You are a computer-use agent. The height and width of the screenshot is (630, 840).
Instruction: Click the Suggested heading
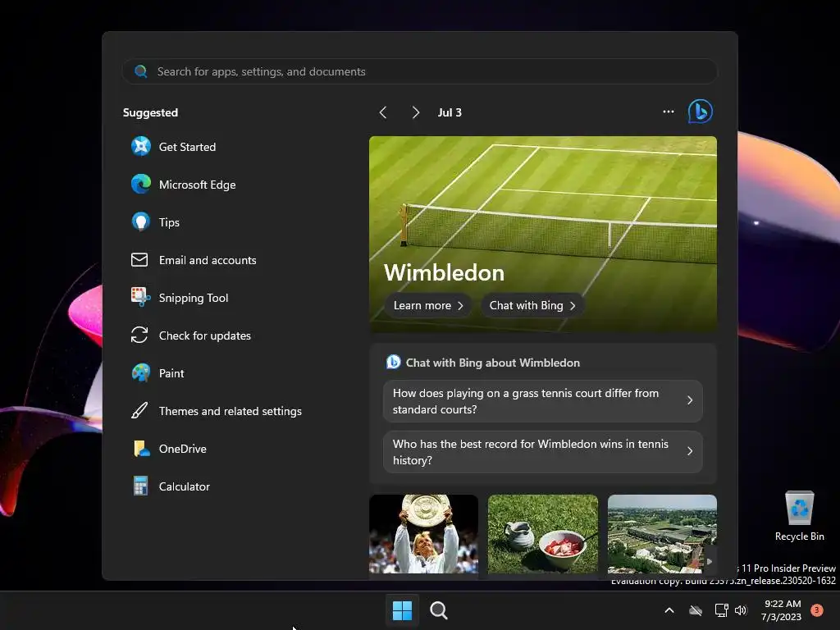click(151, 112)
